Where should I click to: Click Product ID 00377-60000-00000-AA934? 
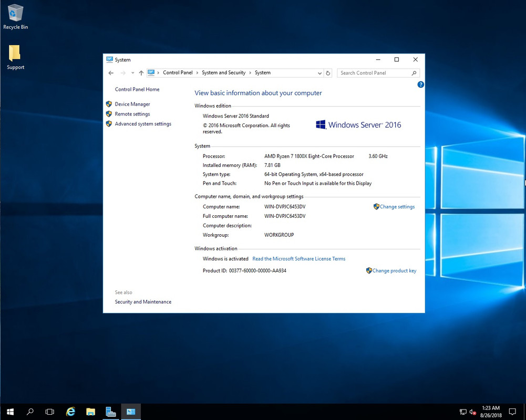257,270
